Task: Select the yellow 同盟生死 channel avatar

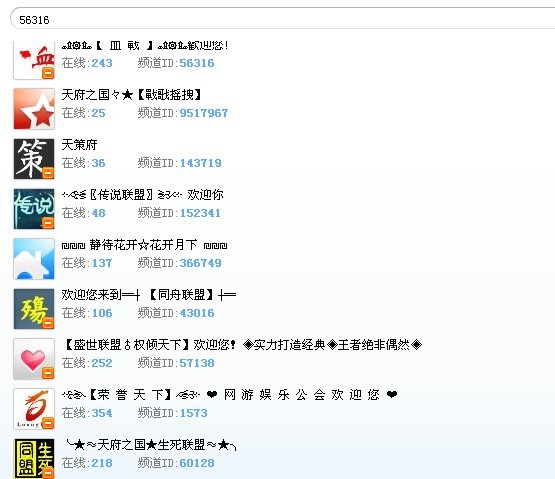Action: pyautogui.click(x=34, y=459)
